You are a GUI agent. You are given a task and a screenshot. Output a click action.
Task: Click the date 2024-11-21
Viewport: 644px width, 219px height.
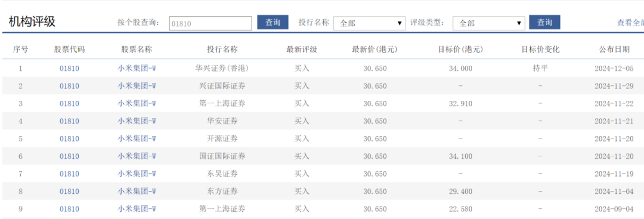point(614,121)
